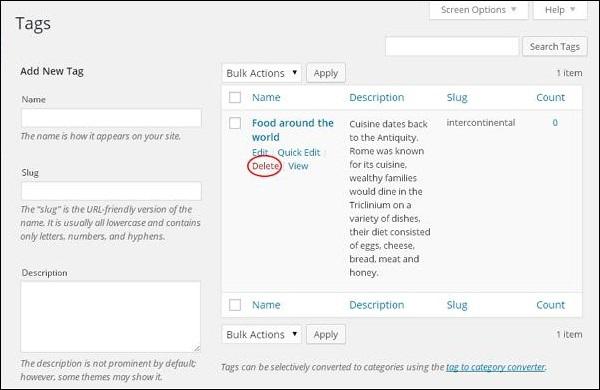Screen dimensions: 600x390
Task: Sort by Count in the header row
Action: [550, 97]
